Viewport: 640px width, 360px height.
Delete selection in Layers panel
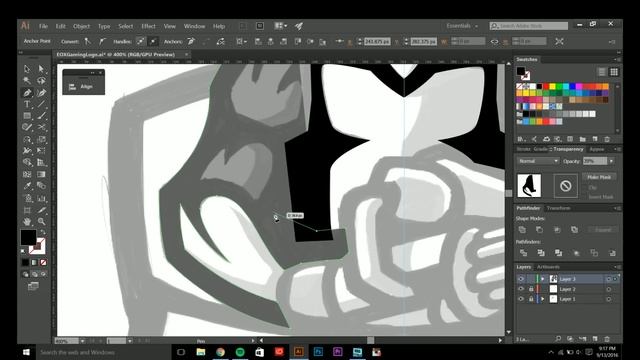tap(607, 339)
